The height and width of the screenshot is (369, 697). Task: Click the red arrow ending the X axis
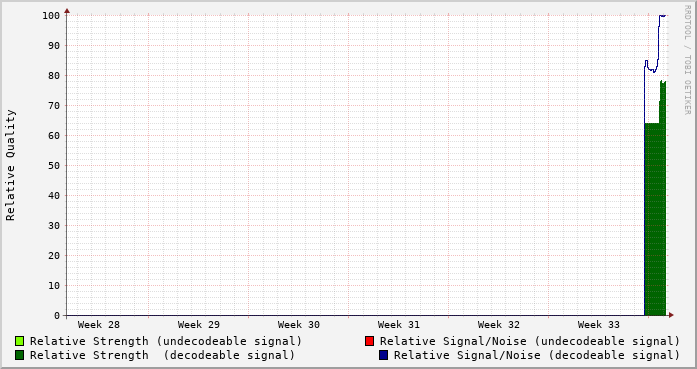pyautogui.click(x=671, y=315)
